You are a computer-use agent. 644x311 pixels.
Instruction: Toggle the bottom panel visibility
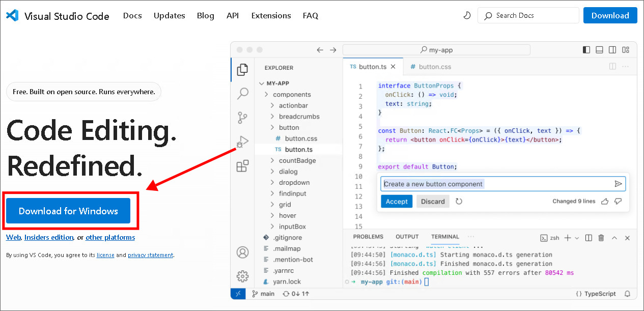click(599, 49)
